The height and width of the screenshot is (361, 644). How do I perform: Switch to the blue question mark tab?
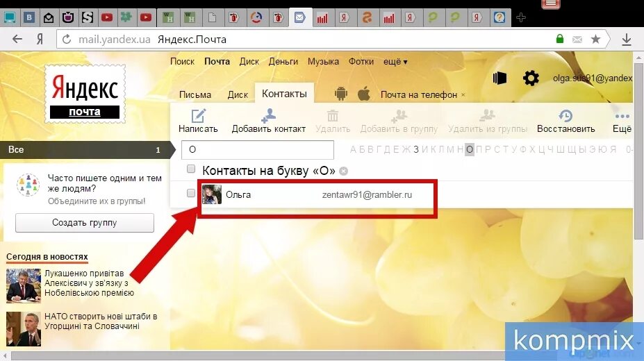pyautogui.click(x=499, y=17)
